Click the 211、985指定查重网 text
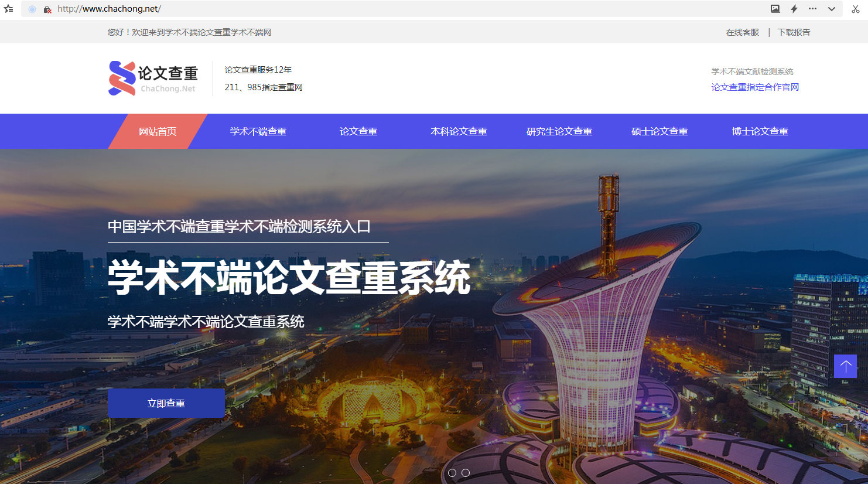 264,87
